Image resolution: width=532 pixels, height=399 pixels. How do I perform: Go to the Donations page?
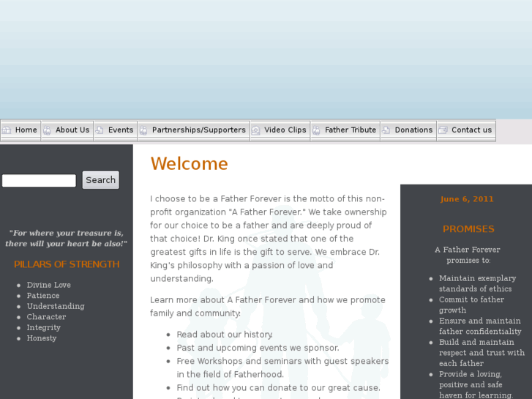(x=408, y=130)
